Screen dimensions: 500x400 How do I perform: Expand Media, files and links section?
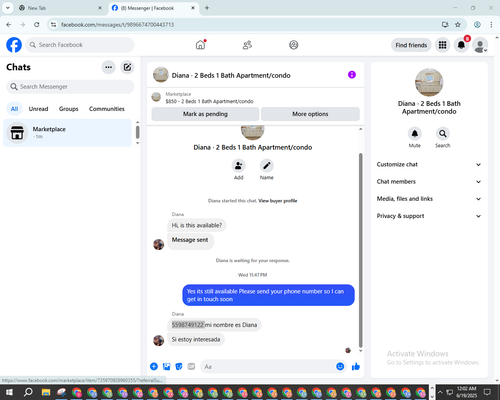pyautogui.click(x=429, y=199)
